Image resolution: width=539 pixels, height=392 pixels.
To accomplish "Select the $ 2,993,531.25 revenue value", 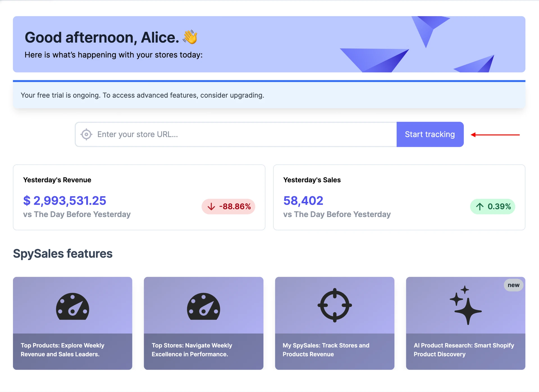I will (x=65, y=200).
